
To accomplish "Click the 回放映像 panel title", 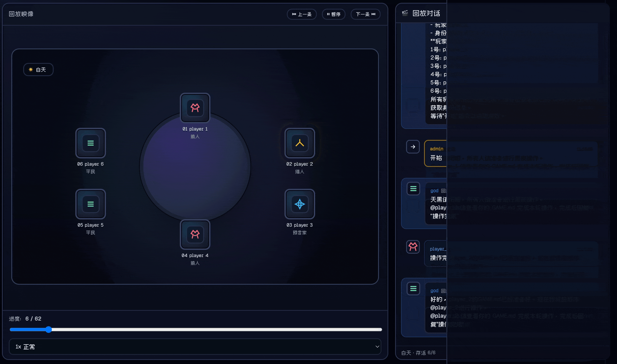I will [x=21, y=14].
